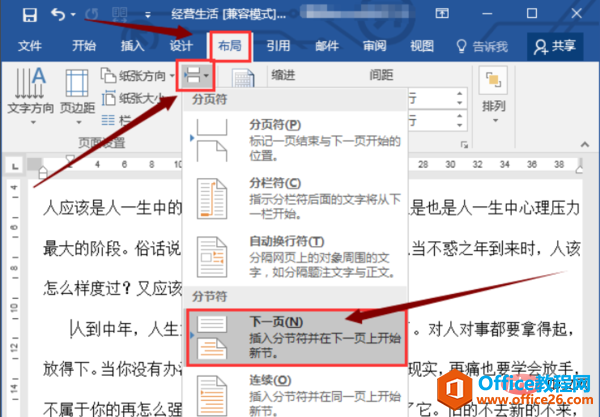
Task: Switch to the 引用 tab
Action: [278, 46]
